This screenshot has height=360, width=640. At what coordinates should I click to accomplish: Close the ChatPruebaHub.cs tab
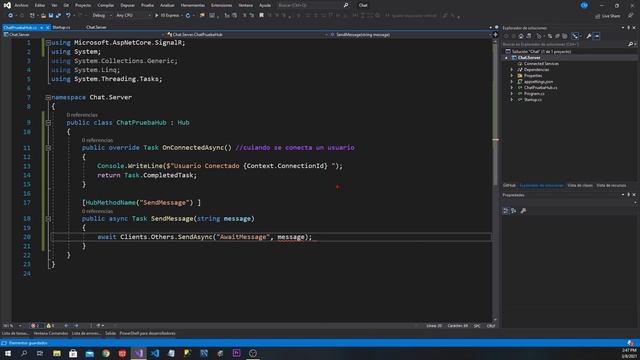point(48,27)
